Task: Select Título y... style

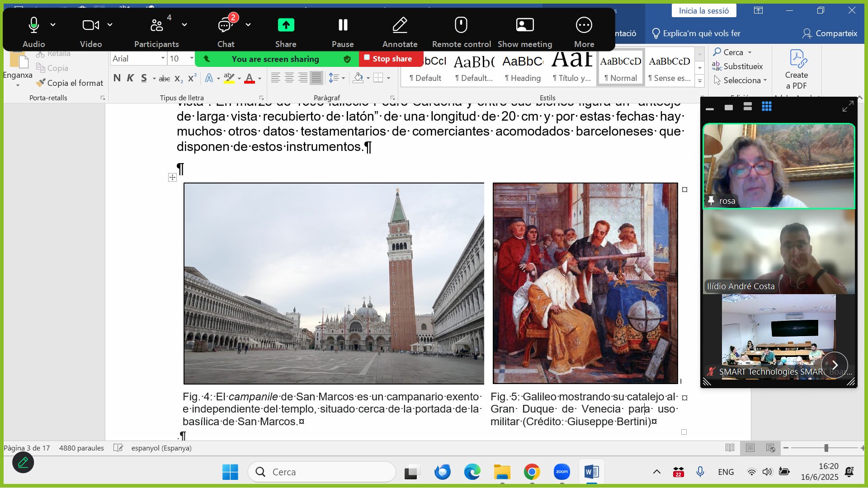Action: [572, 68]
